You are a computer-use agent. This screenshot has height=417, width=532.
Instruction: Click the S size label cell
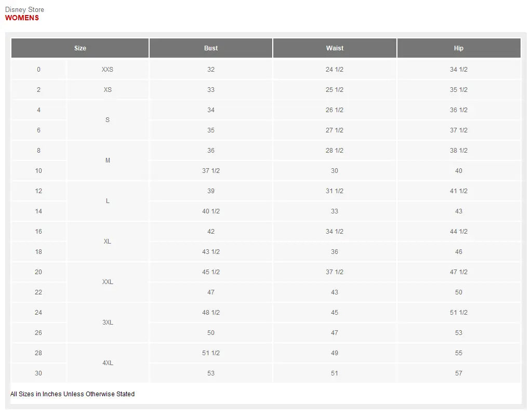[x=108, y=120]
